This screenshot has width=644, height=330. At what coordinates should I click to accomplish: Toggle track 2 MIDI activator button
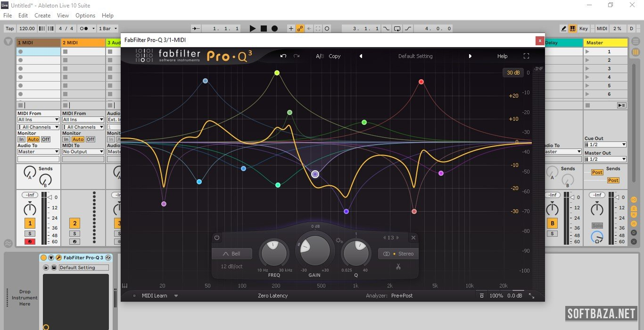74,223
